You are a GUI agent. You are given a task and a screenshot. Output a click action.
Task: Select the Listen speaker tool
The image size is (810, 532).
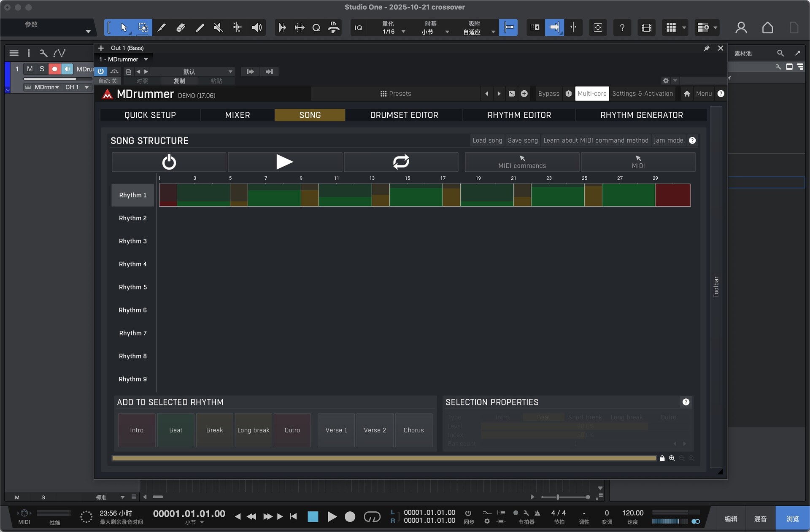click(x=256, y=28)
